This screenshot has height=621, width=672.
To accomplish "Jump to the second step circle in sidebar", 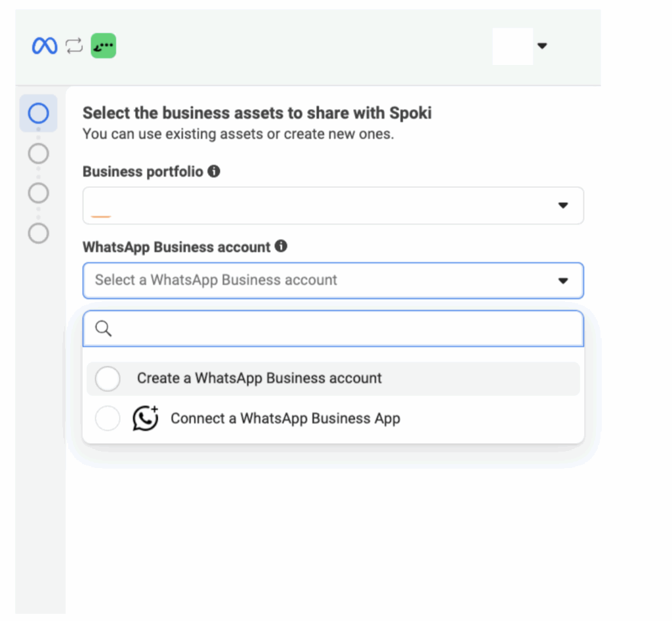I will 39,154.
